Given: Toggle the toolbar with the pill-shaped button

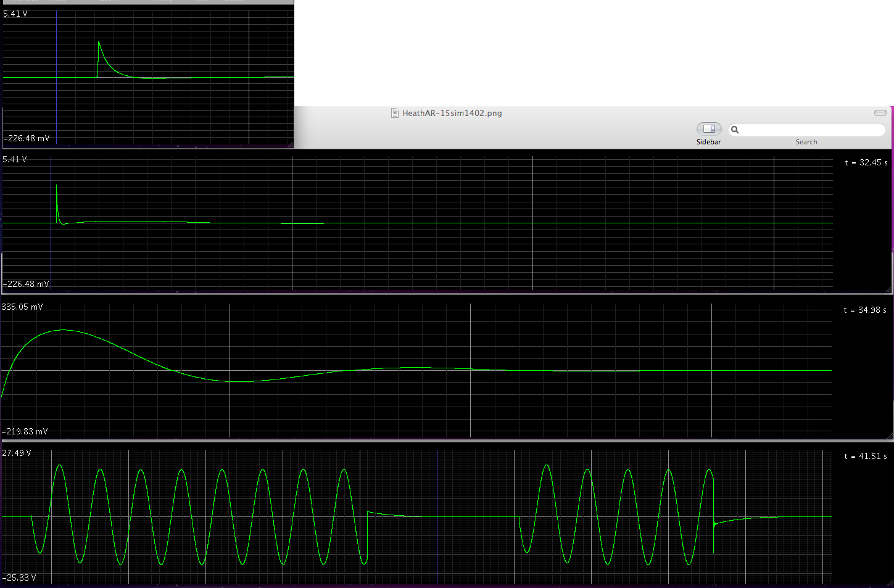Looking at the screenshot, I should coord(880,113).
